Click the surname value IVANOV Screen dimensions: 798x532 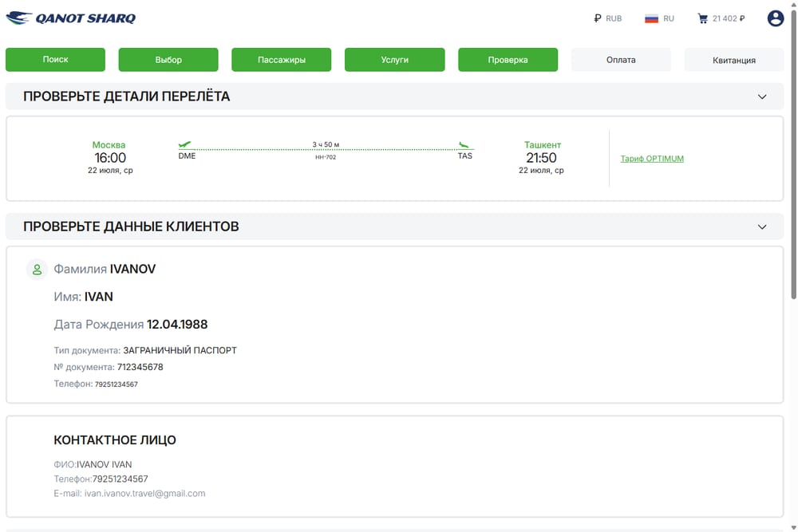[132, 269]
